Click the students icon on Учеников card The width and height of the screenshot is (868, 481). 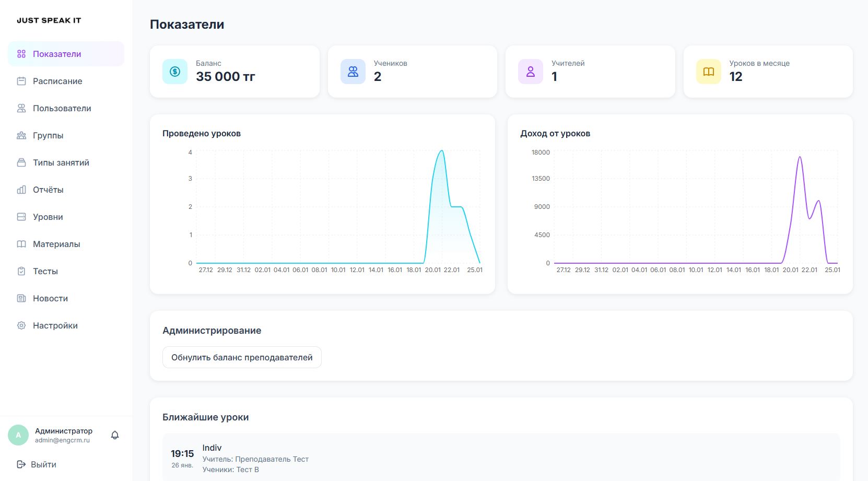click(353, 71)
